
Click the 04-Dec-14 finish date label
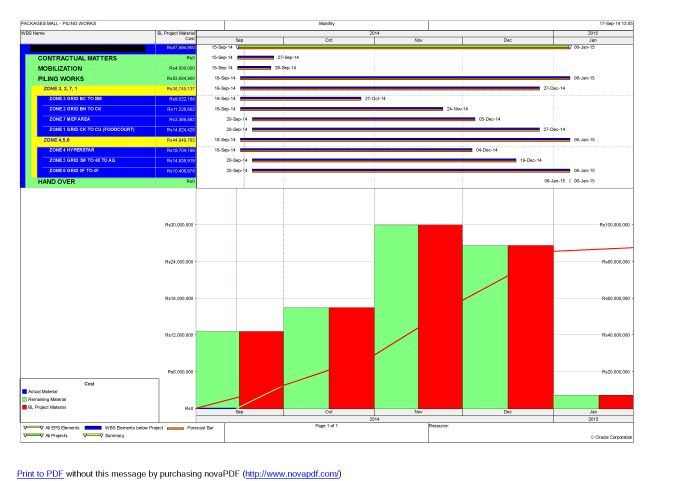pos(487,151)
